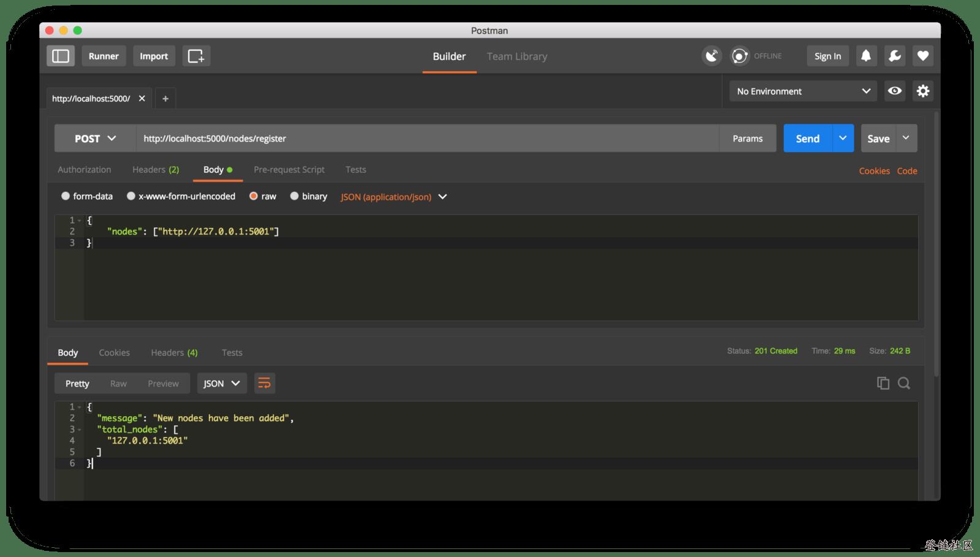This screenshot has height=557, width=980.
Task: Open the response Cookies tab
Action: (114, 352)
